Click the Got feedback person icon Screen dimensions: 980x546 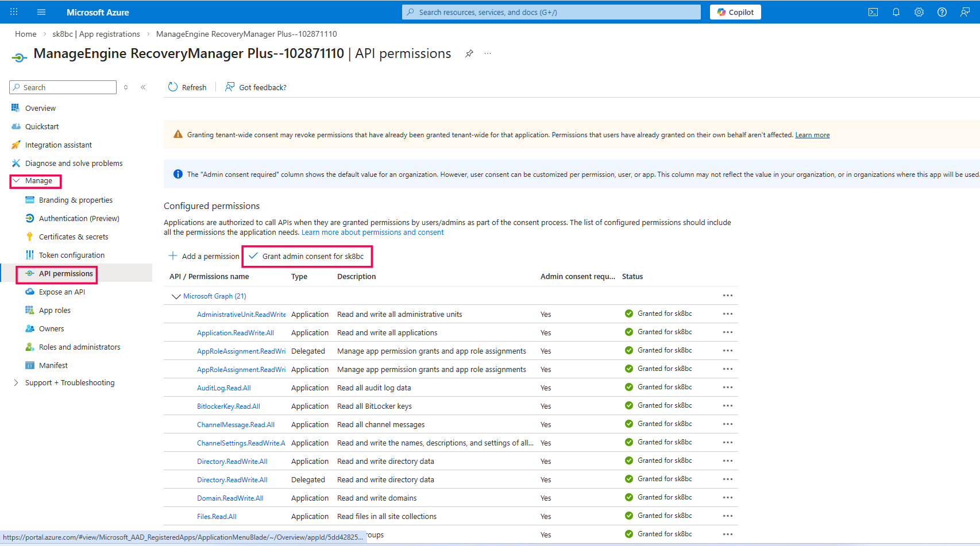click(x=230, y=87)
